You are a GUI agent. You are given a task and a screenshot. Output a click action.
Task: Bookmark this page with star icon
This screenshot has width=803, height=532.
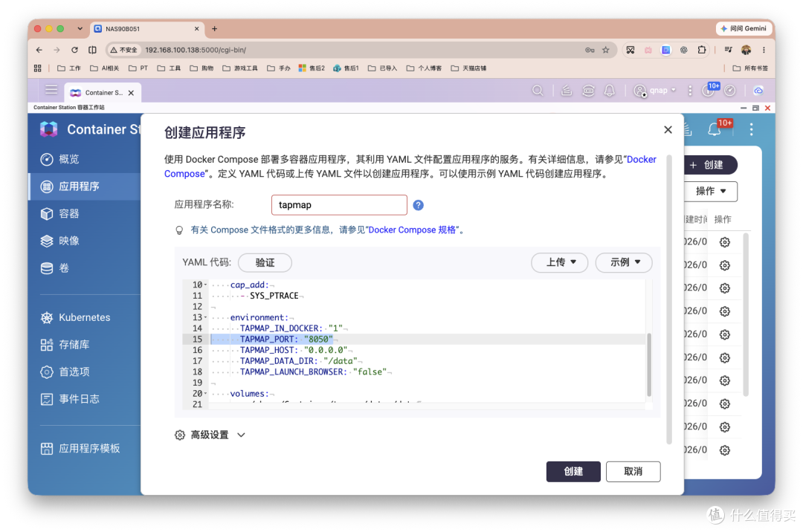tap(606, 50)
